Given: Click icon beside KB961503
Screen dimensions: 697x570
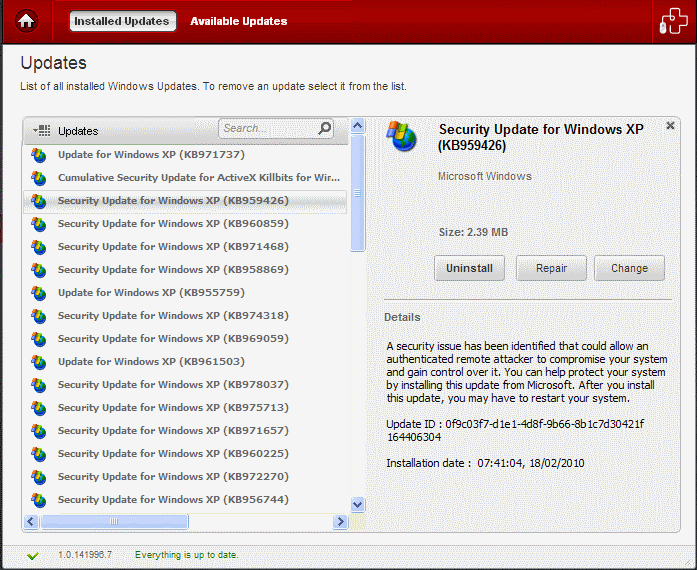Looking at the screenshot, I should click(x=39, y=362).
